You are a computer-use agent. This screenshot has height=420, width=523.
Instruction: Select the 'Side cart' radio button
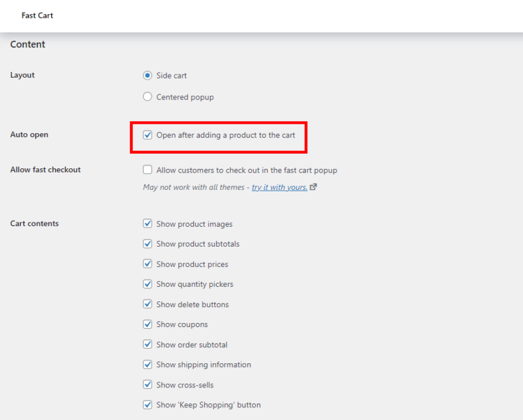point(147,75)
